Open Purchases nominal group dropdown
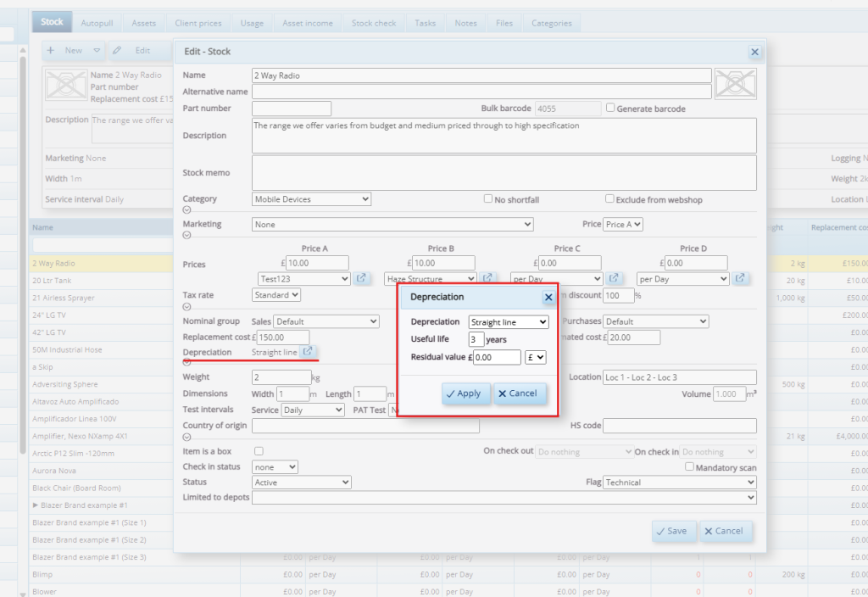868x597 pixels. 656,321
